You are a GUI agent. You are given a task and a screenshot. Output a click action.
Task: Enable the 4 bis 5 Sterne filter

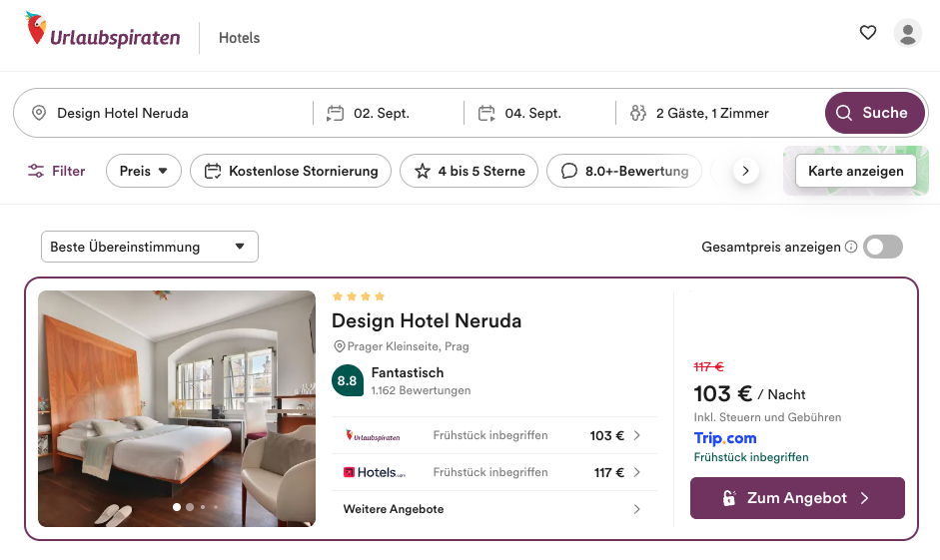coord(469,171)
